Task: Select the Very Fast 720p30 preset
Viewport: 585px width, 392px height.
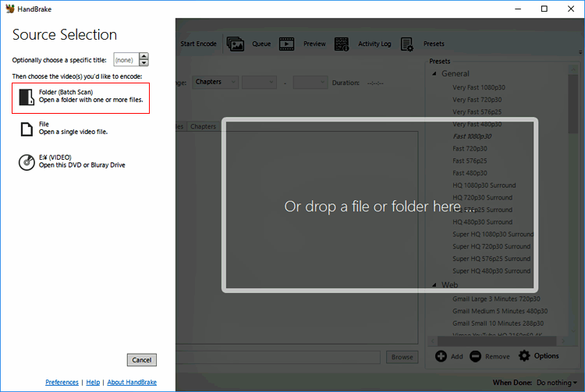Action: coord(477,100)
